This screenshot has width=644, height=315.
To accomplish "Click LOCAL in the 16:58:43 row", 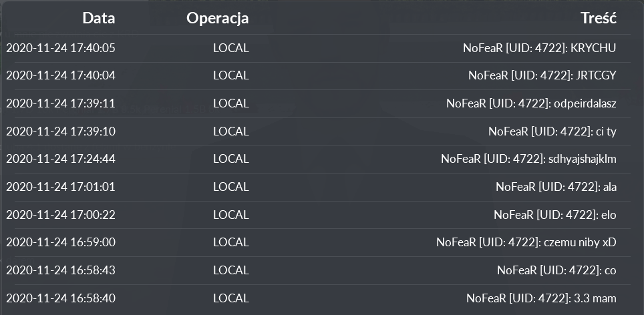I will pos(231,270).
